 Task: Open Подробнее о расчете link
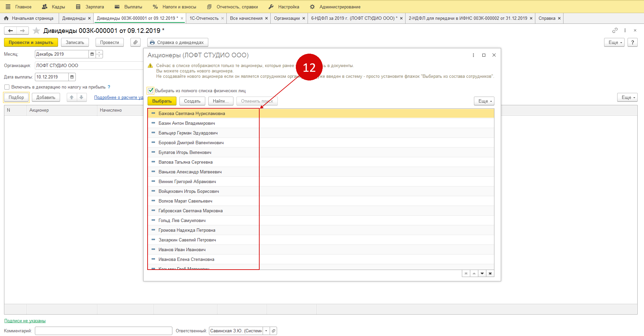coord(119,97)
